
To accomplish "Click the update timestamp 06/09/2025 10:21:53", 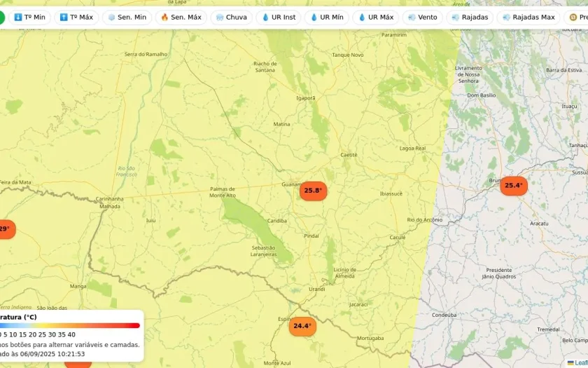I will pyautogui.click(x=52, y=354).
